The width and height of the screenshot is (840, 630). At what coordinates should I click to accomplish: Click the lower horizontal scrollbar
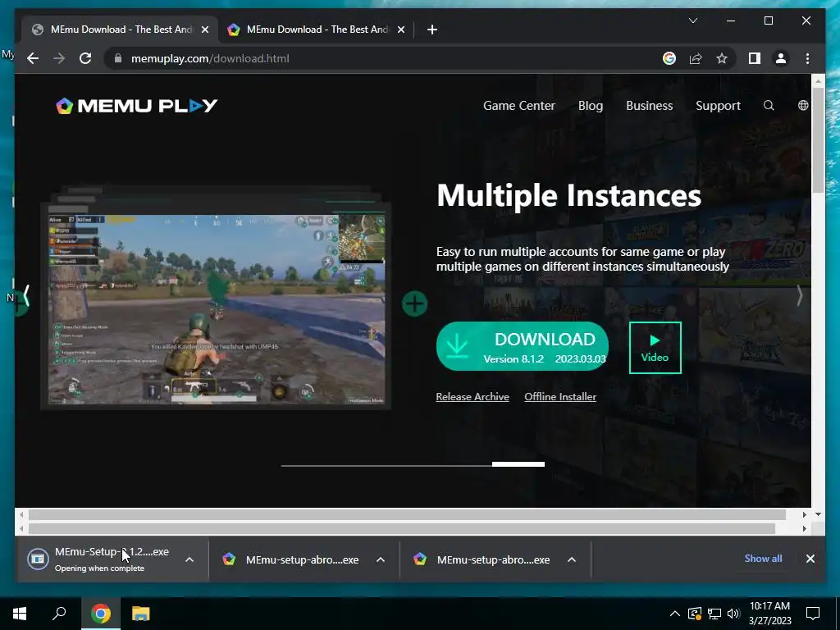pyautogui.click(x=401, y=529)
